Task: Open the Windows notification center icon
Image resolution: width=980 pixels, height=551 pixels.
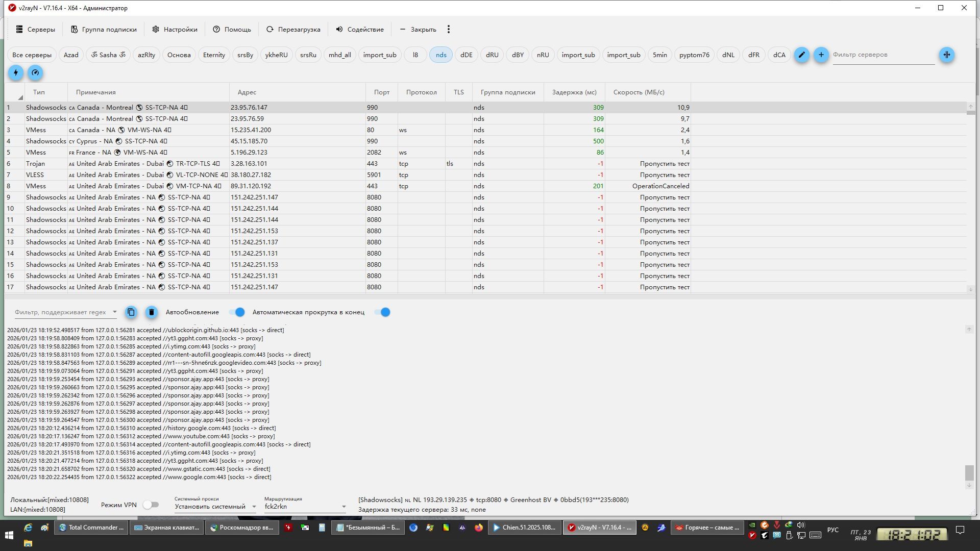Action: point(960,530)
